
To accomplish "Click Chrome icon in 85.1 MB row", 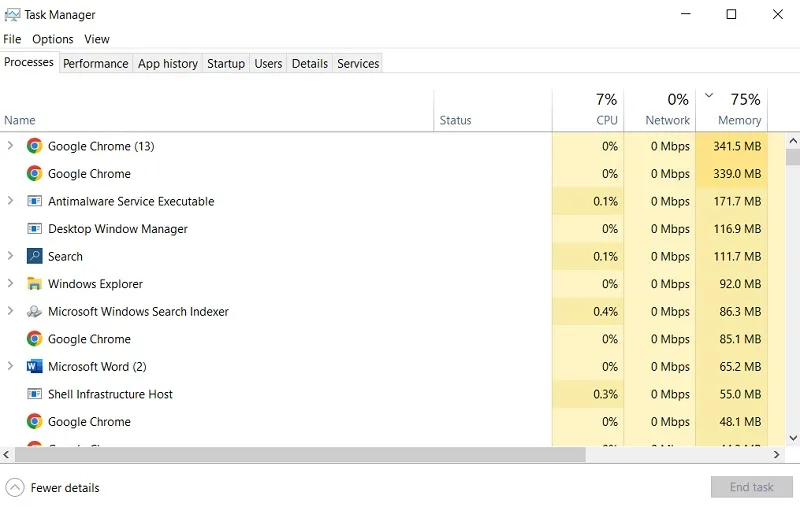I will [34, 339].
